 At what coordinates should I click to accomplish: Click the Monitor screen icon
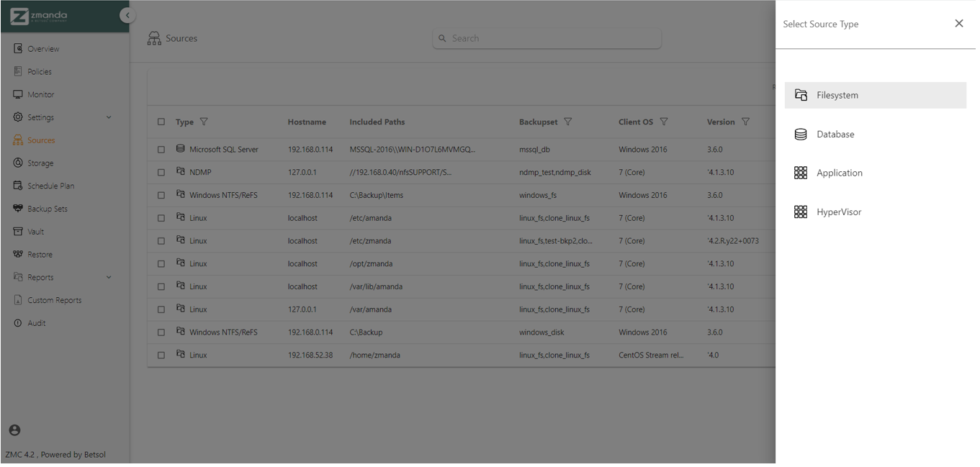tap(18, 95)
